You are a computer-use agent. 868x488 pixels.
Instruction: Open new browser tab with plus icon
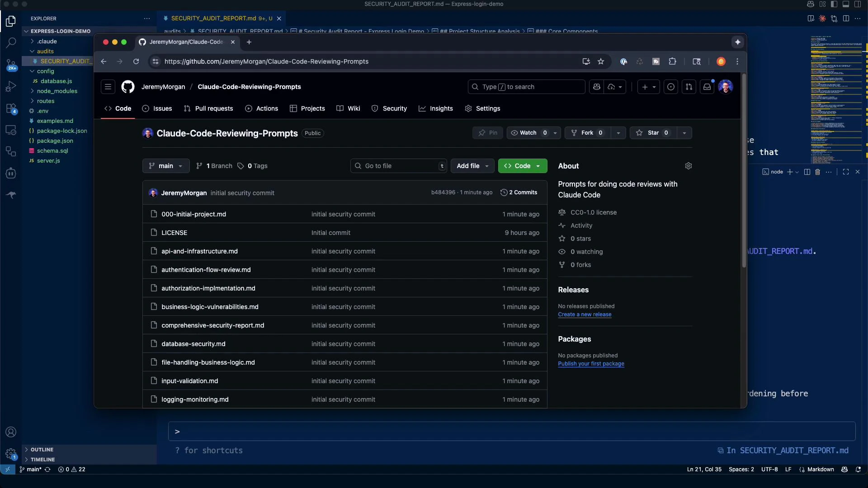(249, 42)
